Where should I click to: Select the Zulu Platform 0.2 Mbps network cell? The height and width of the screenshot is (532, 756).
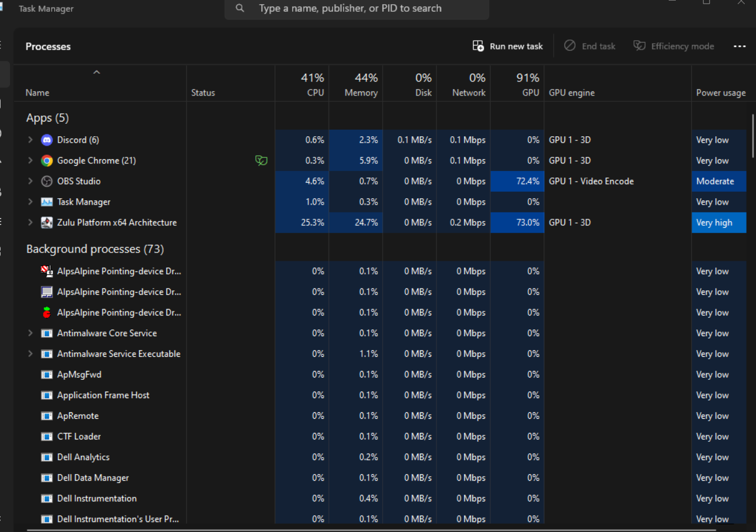[x=463, y=222]
